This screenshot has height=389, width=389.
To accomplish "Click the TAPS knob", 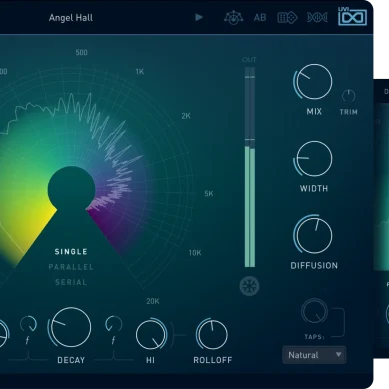I will pos(314,311).
